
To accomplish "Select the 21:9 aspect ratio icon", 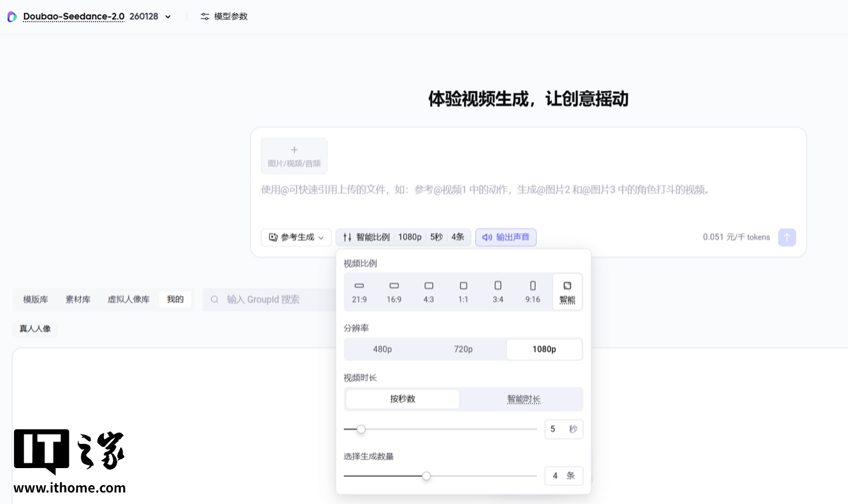I will 359,291.
